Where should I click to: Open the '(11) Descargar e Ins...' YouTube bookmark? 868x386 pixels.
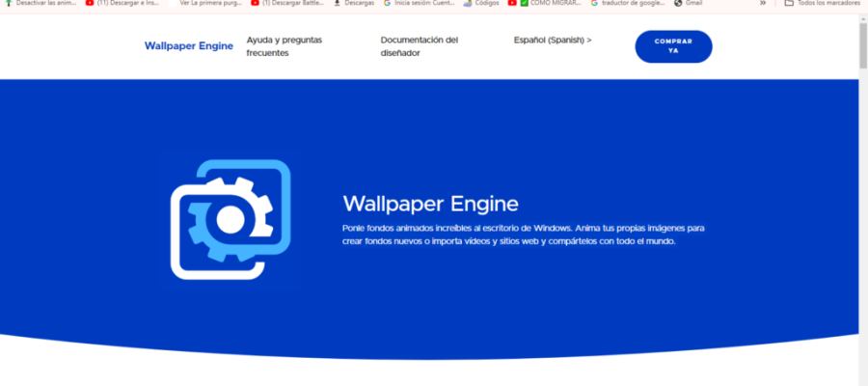coord(125,4)
